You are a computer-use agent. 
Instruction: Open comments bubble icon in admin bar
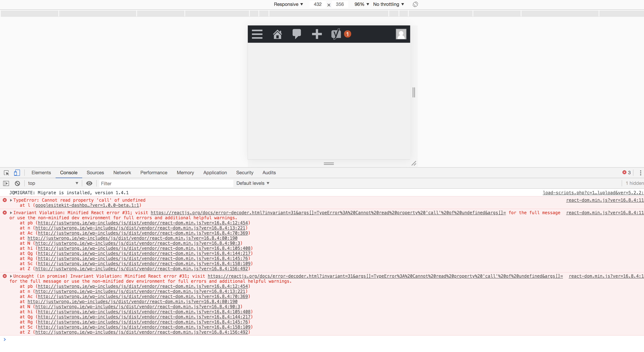coord(297,34)
